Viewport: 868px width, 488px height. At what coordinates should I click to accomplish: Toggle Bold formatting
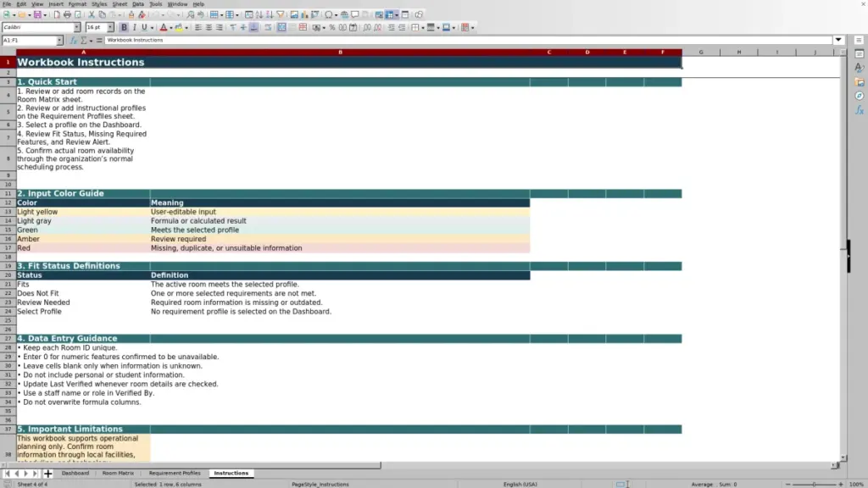click(x=124, y=27)
